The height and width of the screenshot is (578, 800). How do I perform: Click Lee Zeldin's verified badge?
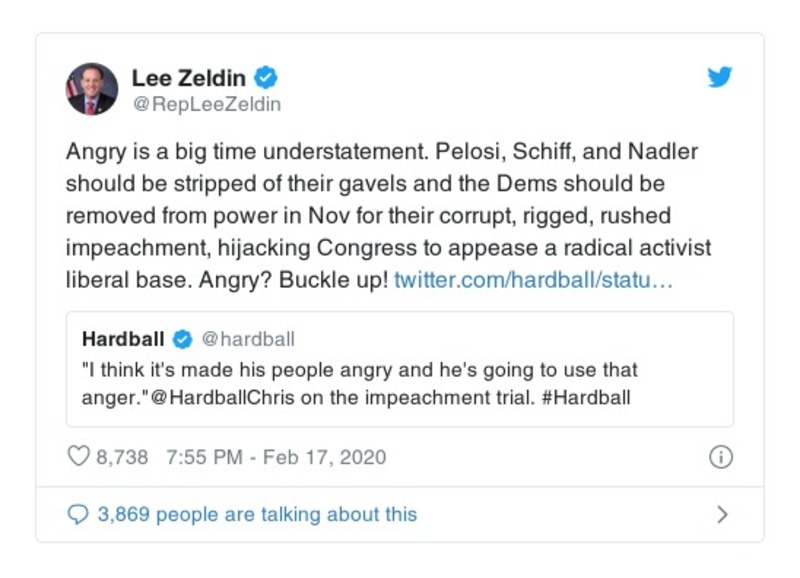[267, 77]
